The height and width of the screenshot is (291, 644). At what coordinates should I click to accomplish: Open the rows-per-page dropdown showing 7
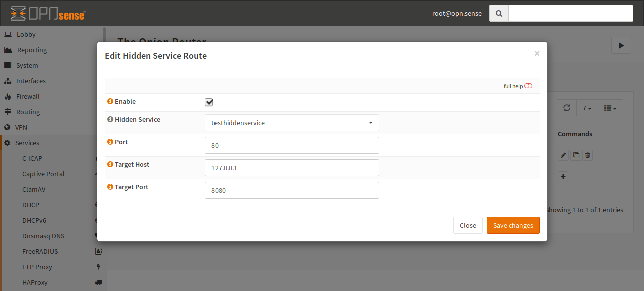click(x=587, y=108)
